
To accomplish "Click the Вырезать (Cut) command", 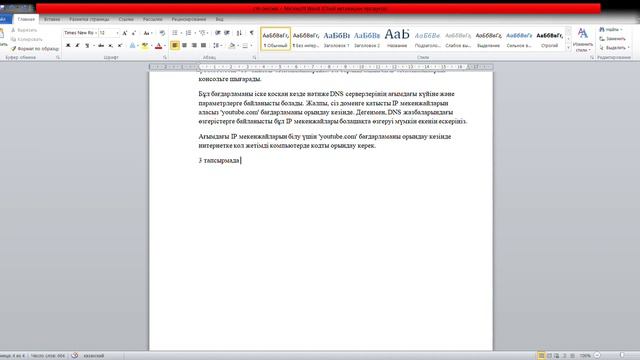I will coord(24,30).
